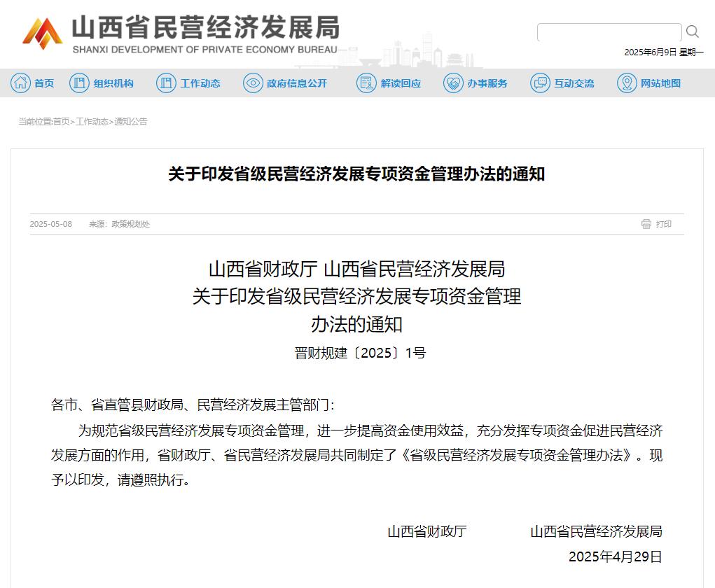
Task: Go to 首页 in the breadcrumb
Action: pyautogui.click(x=62, y=122)
